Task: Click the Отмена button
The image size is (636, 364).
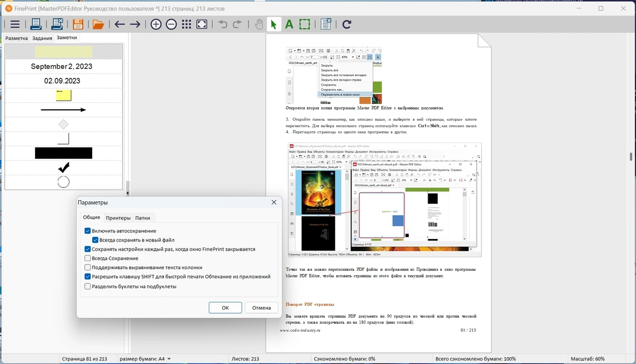Action: pos(262,308)
